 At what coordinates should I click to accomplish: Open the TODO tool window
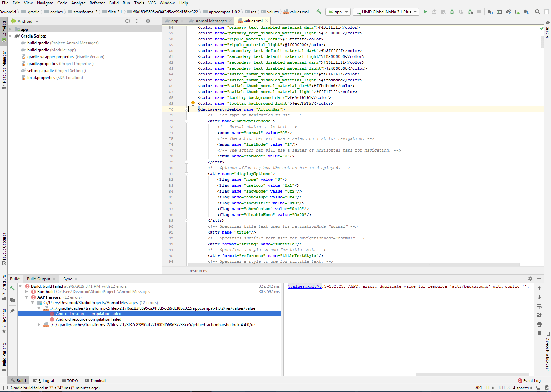[70, 381]
